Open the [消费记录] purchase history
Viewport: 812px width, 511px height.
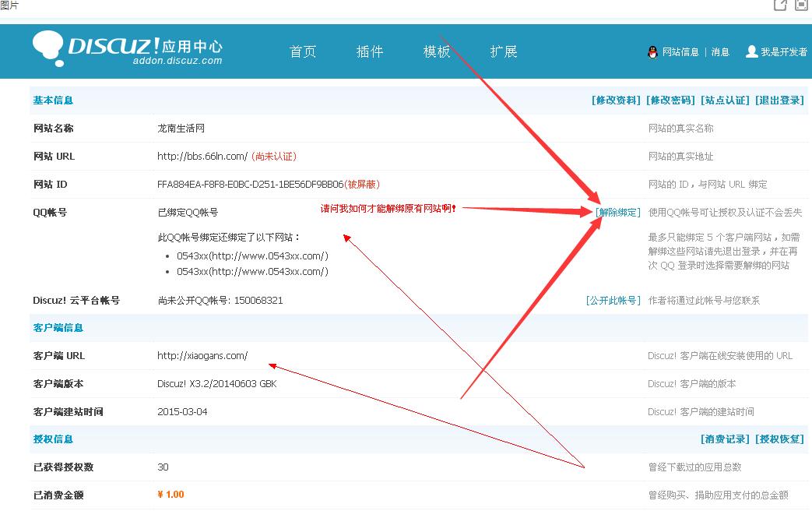tap(725, 439)
